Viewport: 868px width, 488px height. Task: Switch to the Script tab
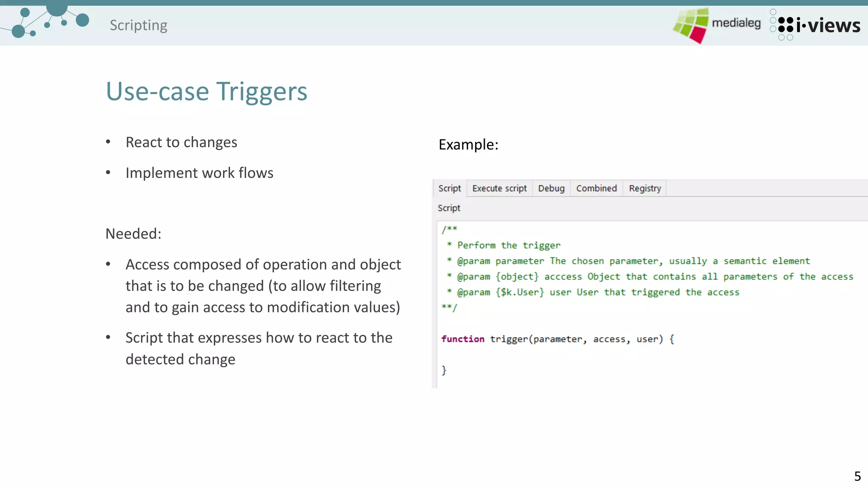pyautogui.click(x=449, y=188)
